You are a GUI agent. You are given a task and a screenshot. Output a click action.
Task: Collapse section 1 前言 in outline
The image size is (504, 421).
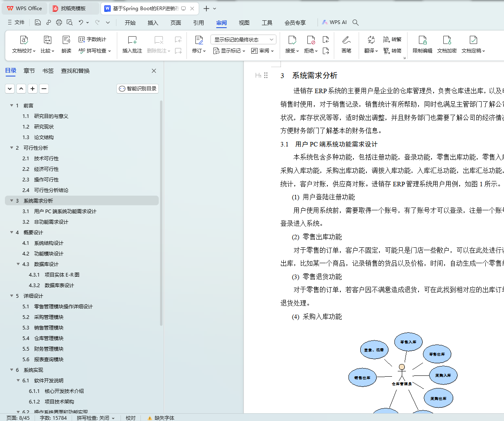(x=12, y=105)
